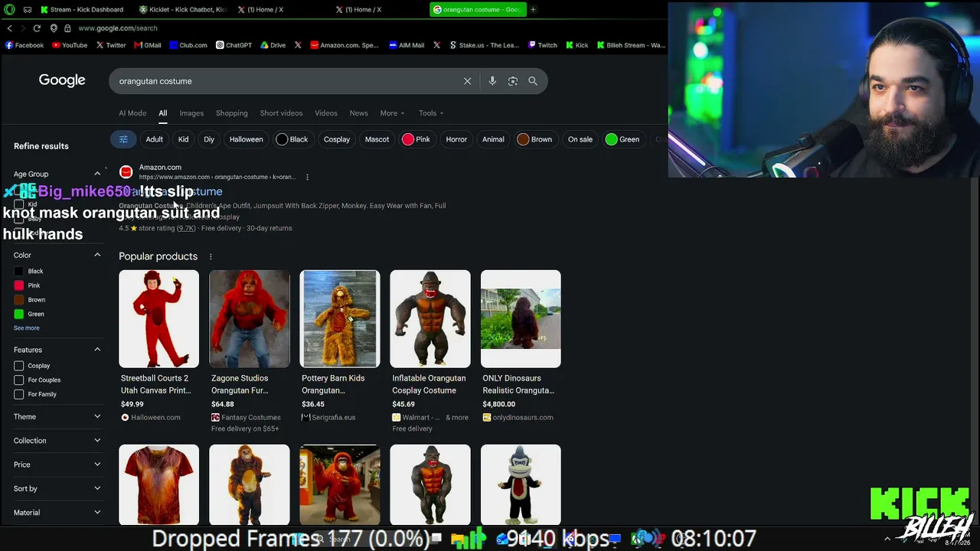Apply the Adult filter chip

click(x=155, y=139)
